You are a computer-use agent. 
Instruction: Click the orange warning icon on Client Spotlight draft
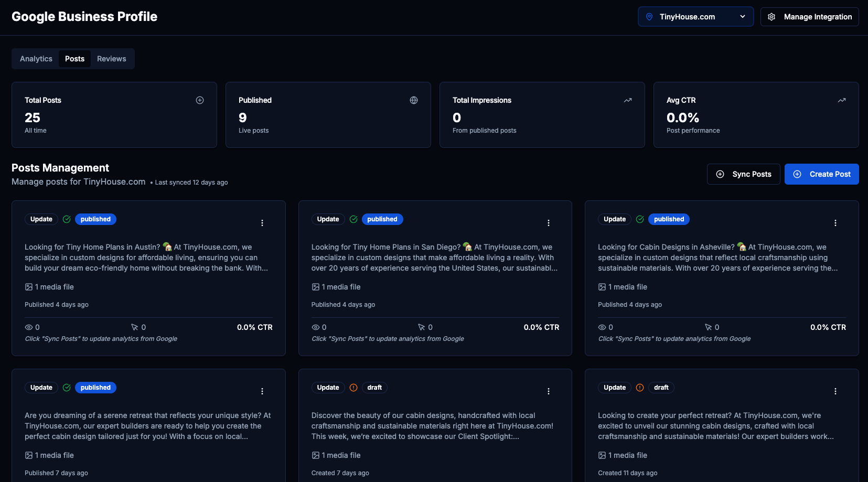353,388
